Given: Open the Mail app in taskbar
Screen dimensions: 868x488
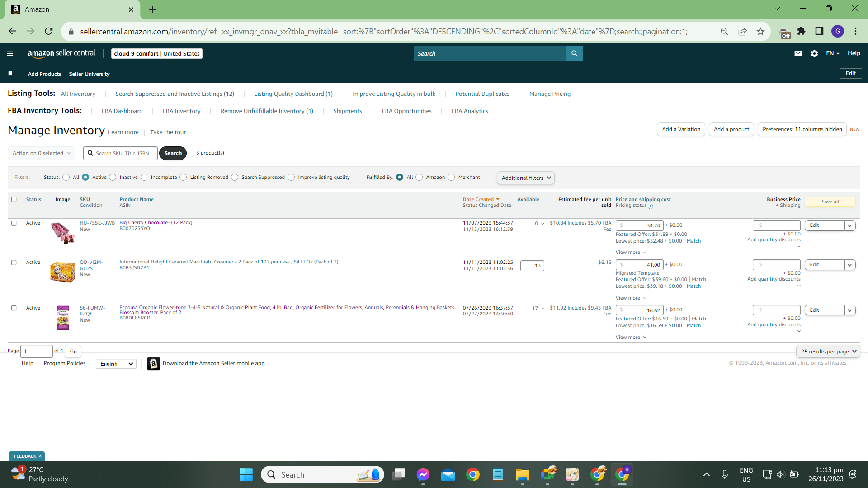Looking at the screenshot, I should point(448,474).
